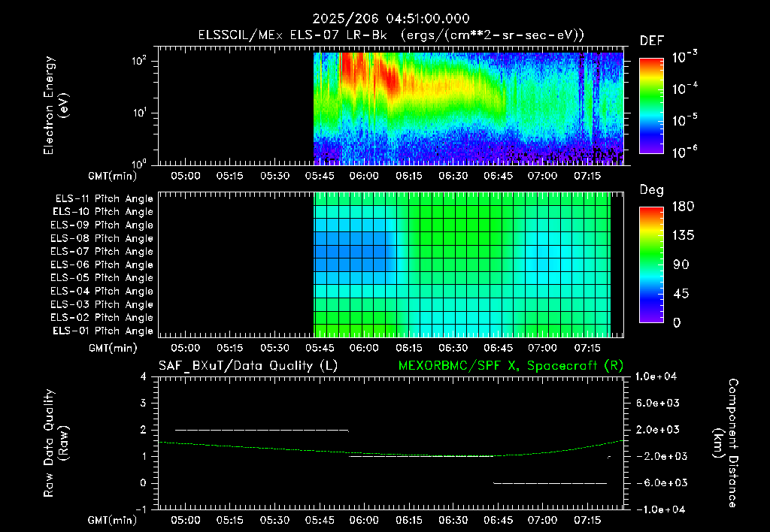Click the 45 value on the Deg scale
Screen dimensions: 770x532
point(681,294)
